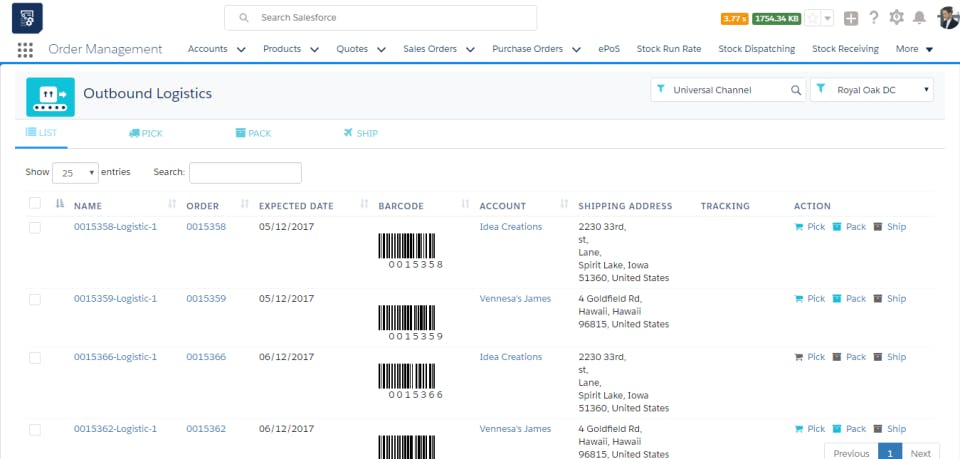Expand the Quotes menu chevron
This screenshot has height=459, width=960.
pyautogui.click(x=381, y=50)
